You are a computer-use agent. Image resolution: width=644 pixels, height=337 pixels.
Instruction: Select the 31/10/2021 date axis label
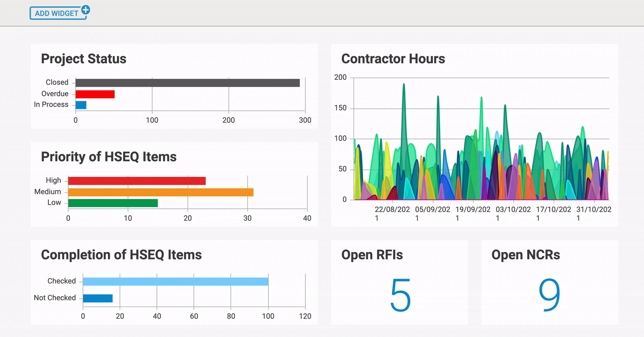(x=594, y=214)
